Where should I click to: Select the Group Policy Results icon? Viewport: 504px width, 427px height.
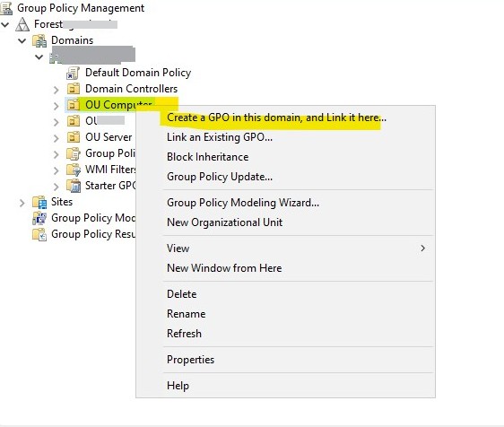(39, 234)
